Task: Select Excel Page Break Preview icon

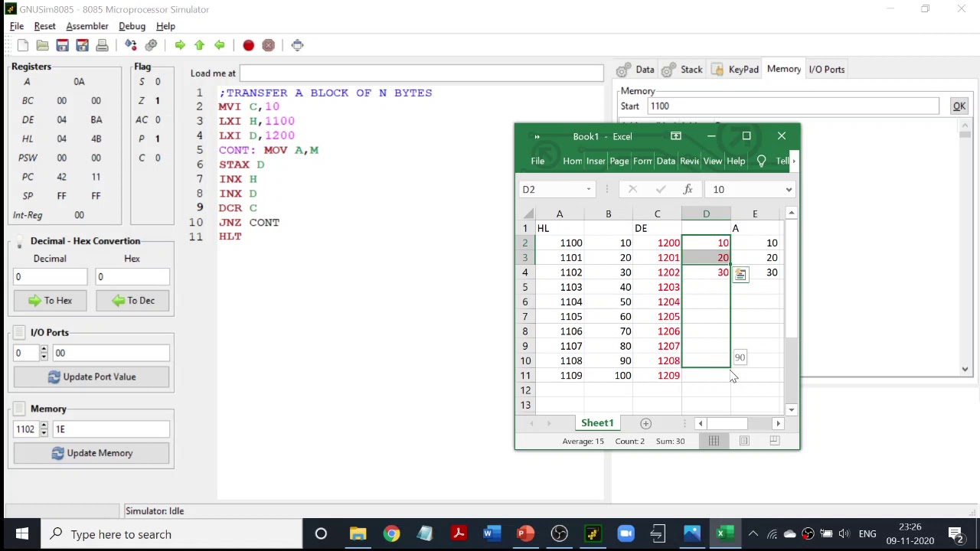Action: (774, 441)
